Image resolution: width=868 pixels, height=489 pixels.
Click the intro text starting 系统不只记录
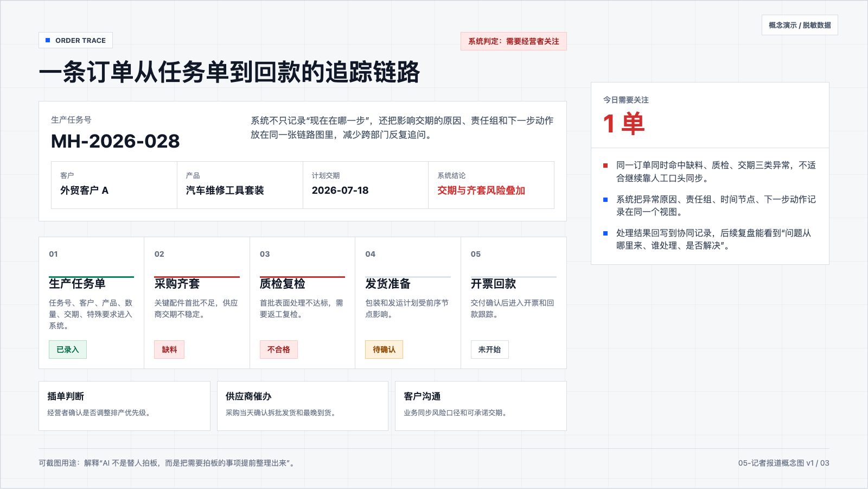(402, 128)
